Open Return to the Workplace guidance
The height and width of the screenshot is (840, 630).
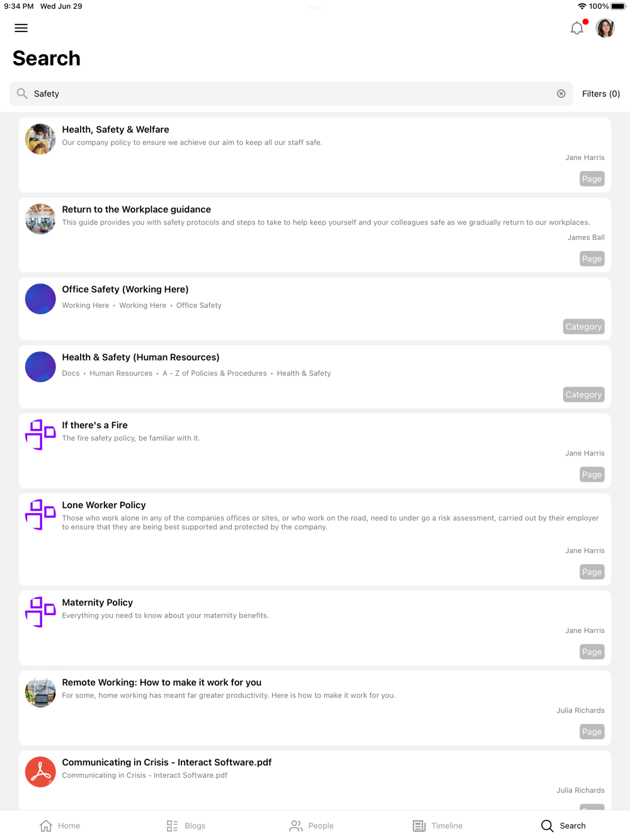(315, 235)
